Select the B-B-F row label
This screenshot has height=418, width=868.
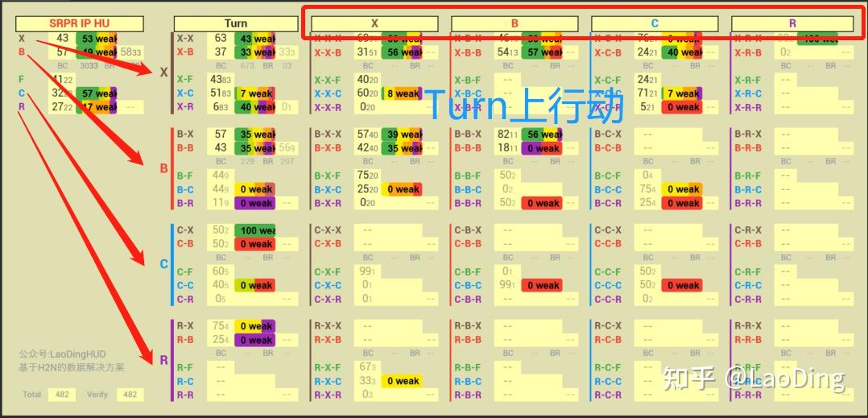click(x=468, y=176)
